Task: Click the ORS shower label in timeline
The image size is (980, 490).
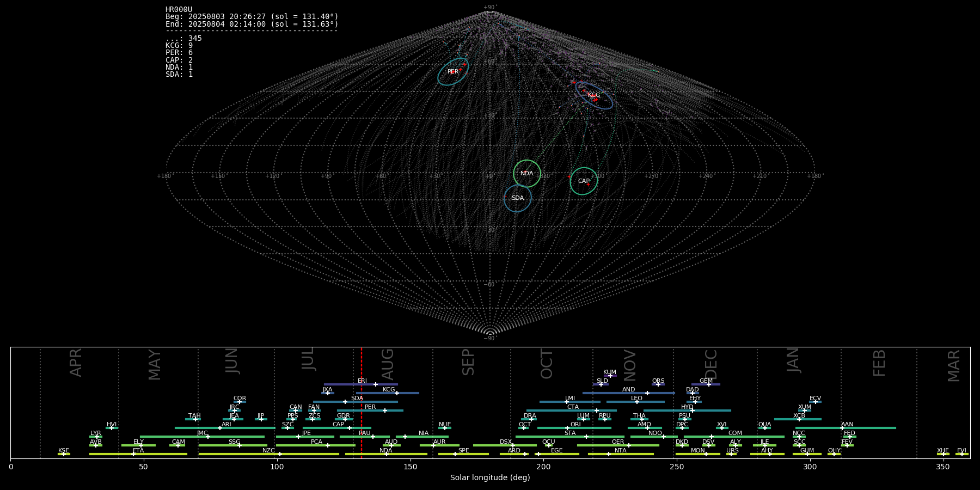Action: click(x=658, y=381)
